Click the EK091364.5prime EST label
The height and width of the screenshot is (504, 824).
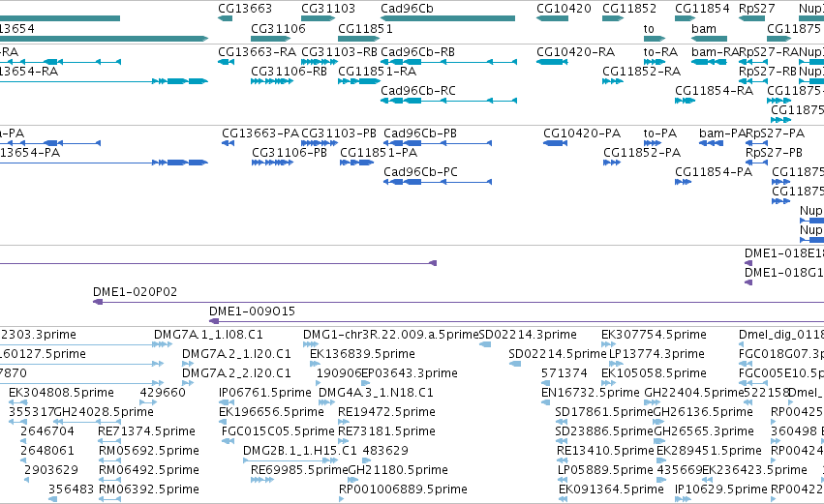tap(611, 489)
